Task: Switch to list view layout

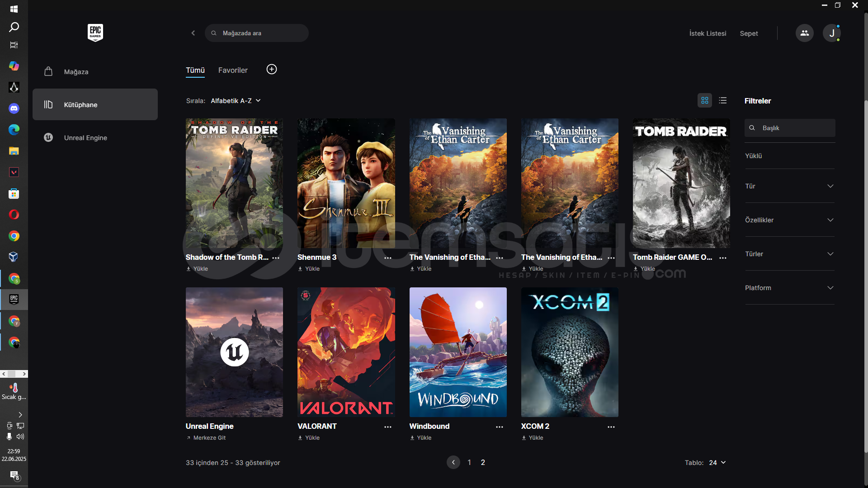Action: point(722,100)
